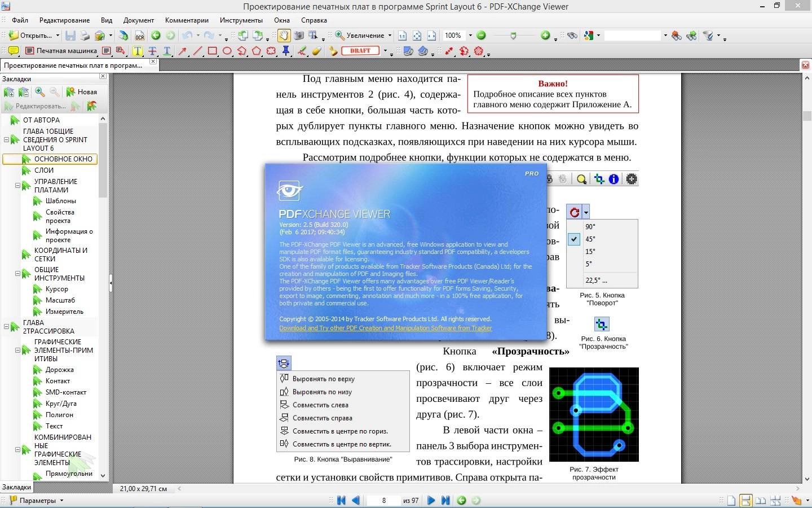Open the Справка menu
Image resolution: width=812 pixels, height=508 pixels.
314,20
